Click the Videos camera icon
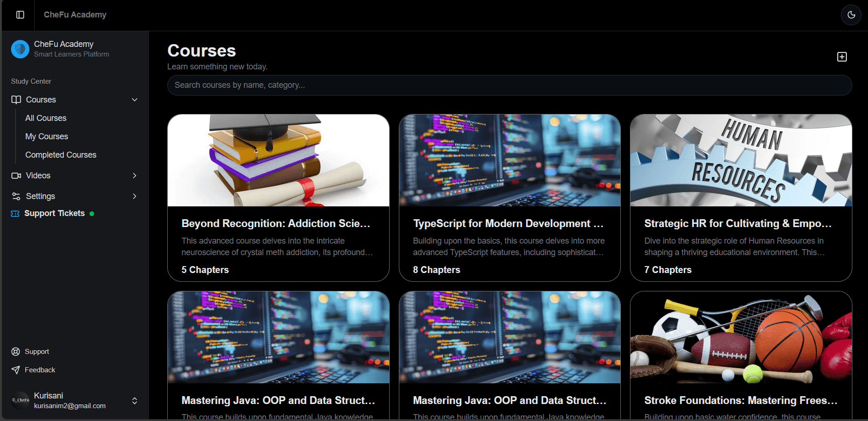The height and width of the screenshot is (421, 868). coord(16,176)
